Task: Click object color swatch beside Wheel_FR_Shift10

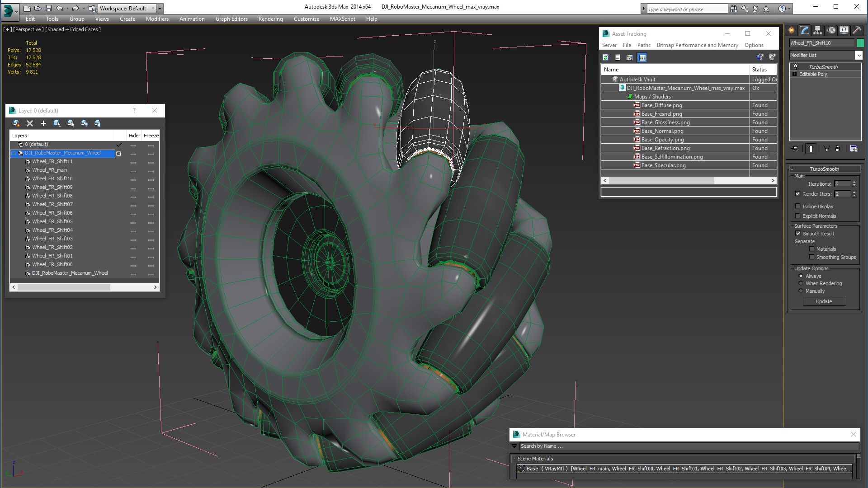Action: point(860,43)
